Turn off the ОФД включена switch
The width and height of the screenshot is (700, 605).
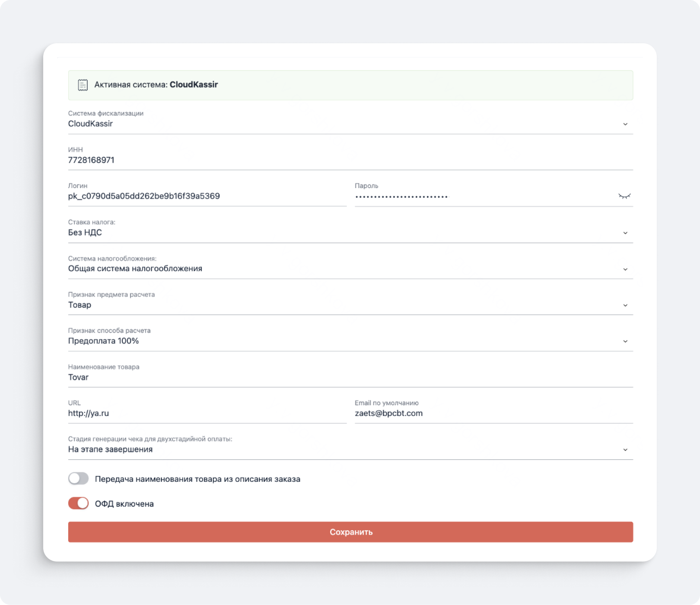point(78,503)
